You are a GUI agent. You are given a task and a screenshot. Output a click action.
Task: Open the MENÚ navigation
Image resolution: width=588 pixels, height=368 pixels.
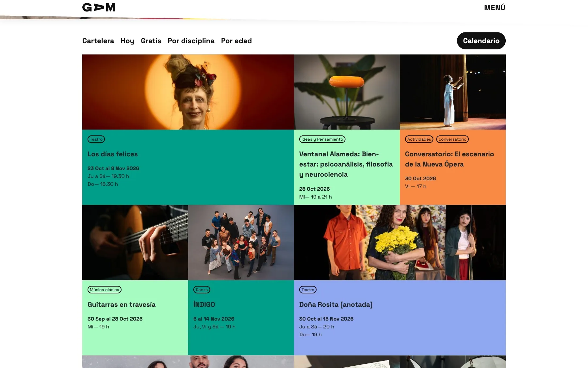495,8
